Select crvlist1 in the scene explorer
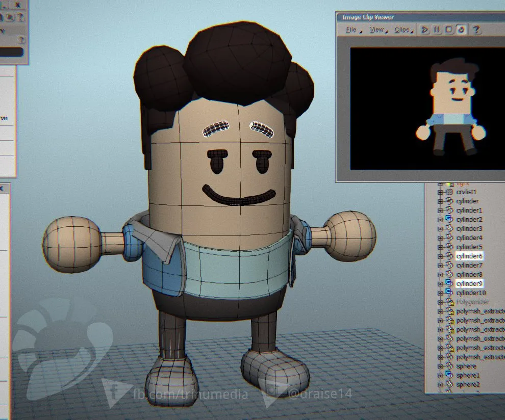The width and height of the screenshot is (505, 420). [466, 192]
